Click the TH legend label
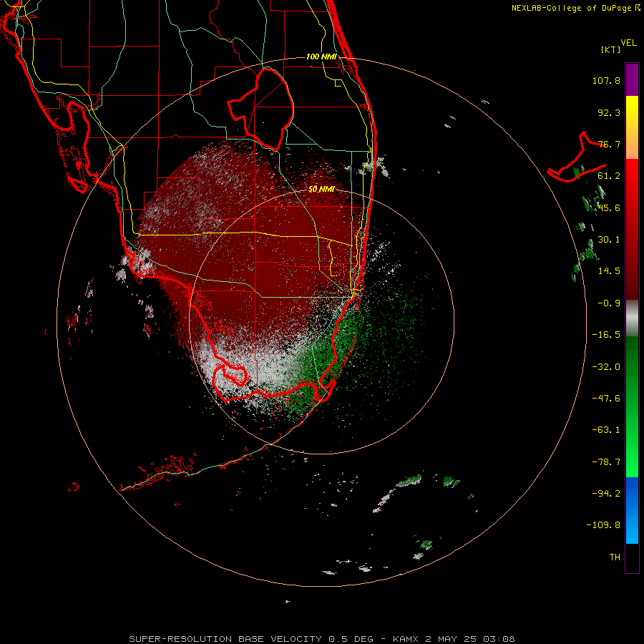This screenshot has height=644, width=644. [615, 557]
